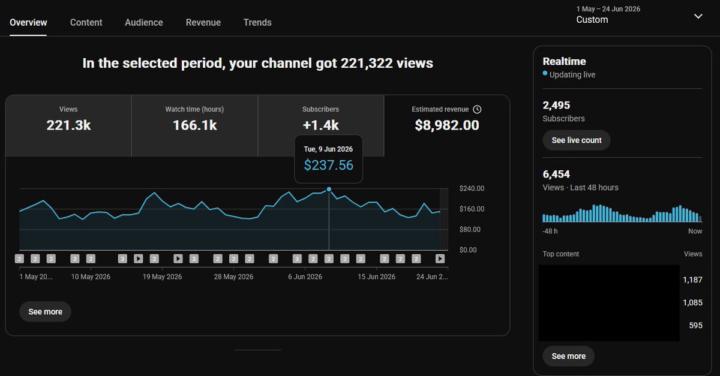This screenshot has width=720, height=376.
Task: Select the Watch time (hours) metric card
Action: (195, 126)
